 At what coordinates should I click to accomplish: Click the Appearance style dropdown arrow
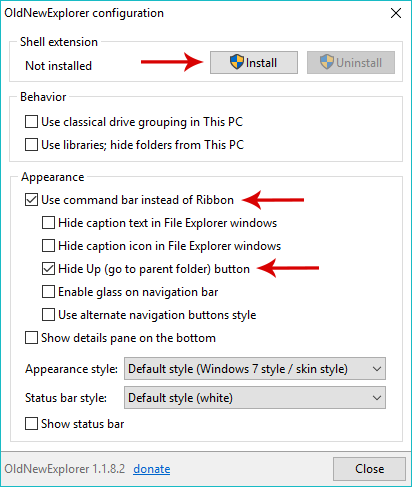point(377,369)
